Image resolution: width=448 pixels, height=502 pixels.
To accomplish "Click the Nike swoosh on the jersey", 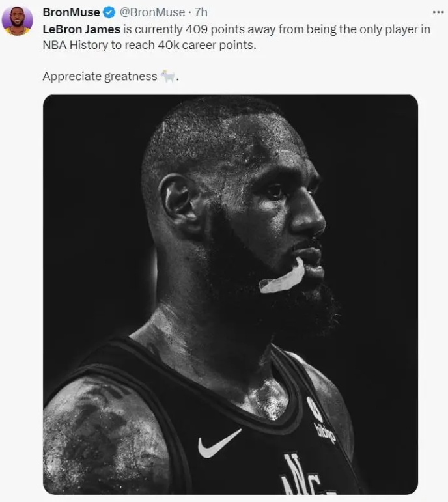I will pos(219,443).
